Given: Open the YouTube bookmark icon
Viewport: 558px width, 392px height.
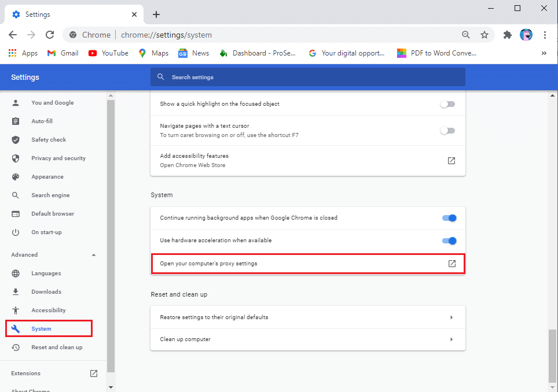Looking at the screenshot, I should (93, 53).
